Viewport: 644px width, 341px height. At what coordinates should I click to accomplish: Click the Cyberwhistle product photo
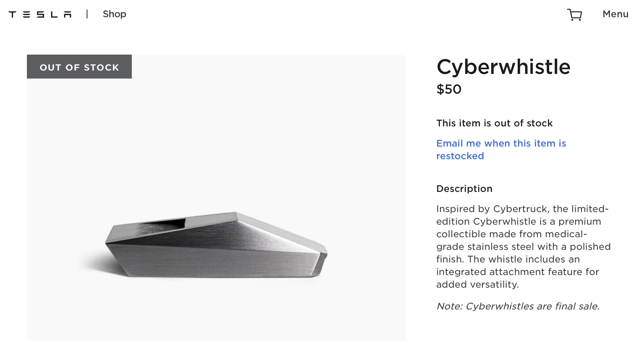[x=216, y=246]
